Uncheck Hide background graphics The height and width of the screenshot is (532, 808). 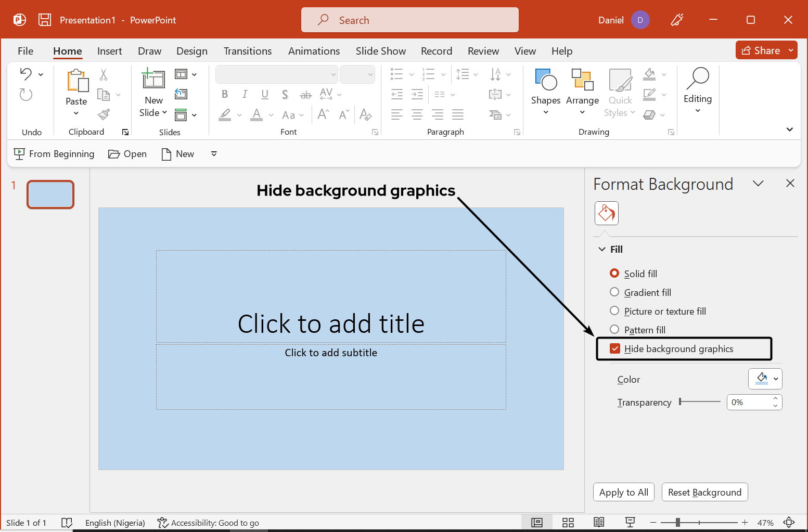click(615, 348)
